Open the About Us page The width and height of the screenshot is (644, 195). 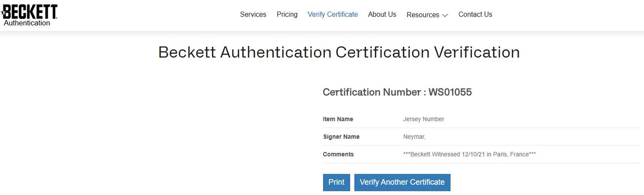click(x=382, y=14)
